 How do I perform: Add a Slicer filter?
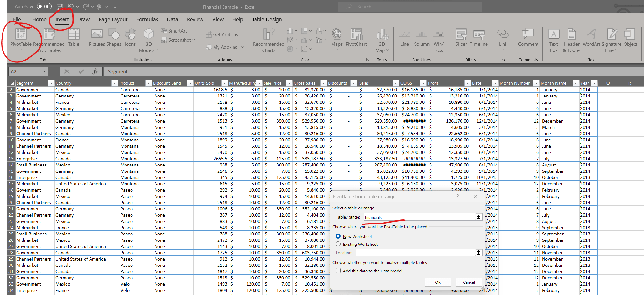[x=461, y=37]
